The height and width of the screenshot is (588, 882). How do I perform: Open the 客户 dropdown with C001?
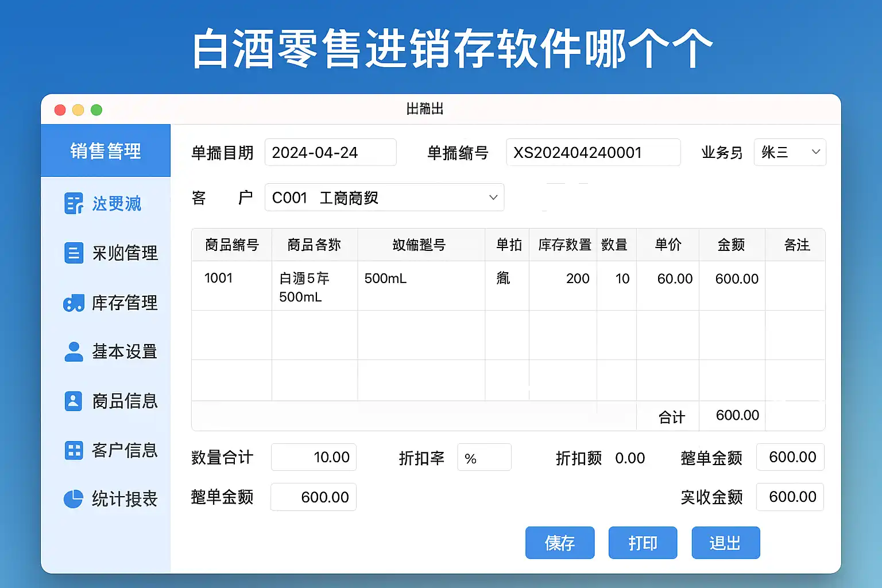pos(384,198)
